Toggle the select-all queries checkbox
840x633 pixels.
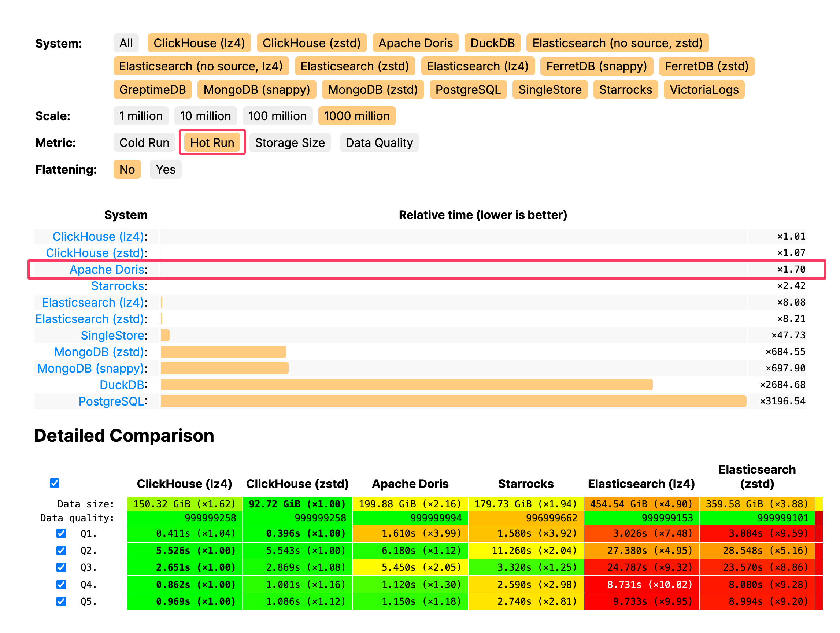pyautogui.click(x=55, y=483)
